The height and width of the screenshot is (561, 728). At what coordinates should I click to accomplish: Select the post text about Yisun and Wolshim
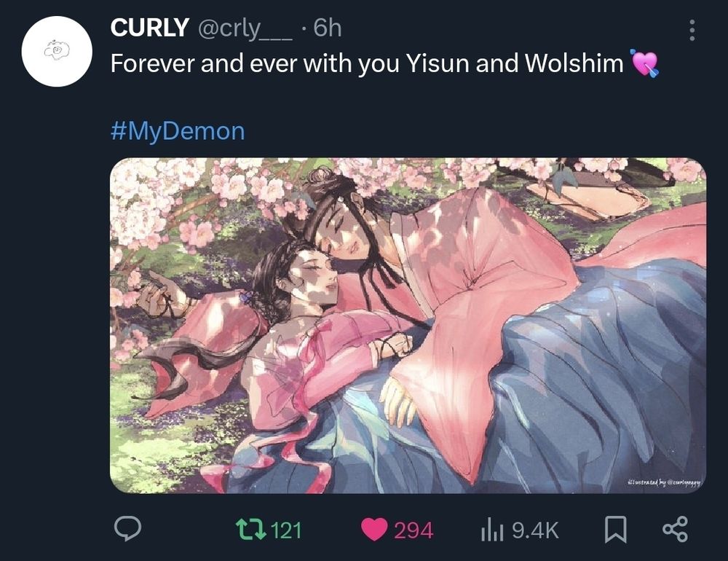(x=367, y=63)
